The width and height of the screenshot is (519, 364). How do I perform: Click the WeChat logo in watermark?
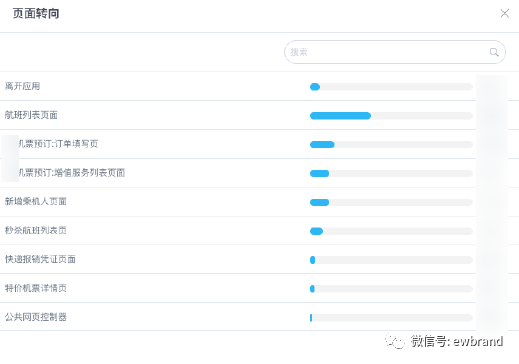pyautogui.click(x=395, y=341)
